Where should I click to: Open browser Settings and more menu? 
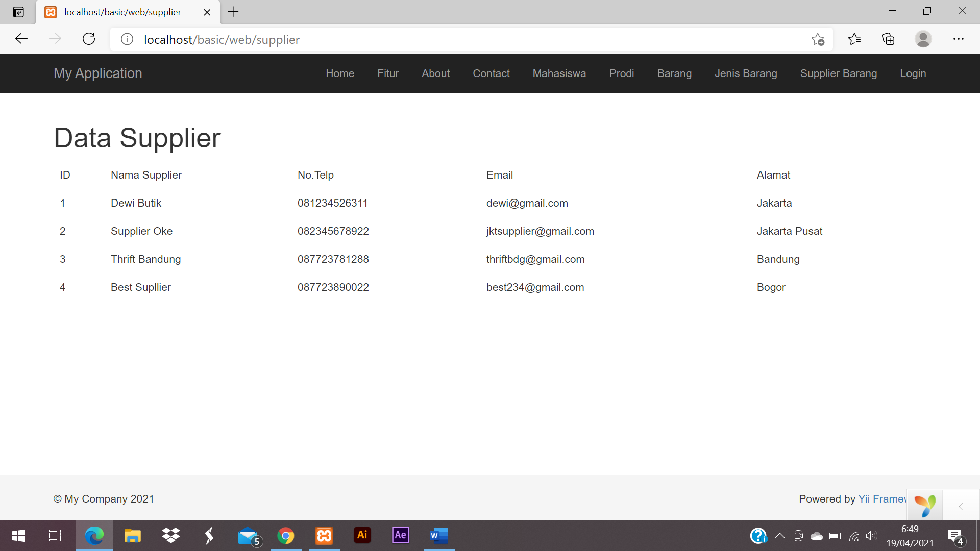point(958,39)
